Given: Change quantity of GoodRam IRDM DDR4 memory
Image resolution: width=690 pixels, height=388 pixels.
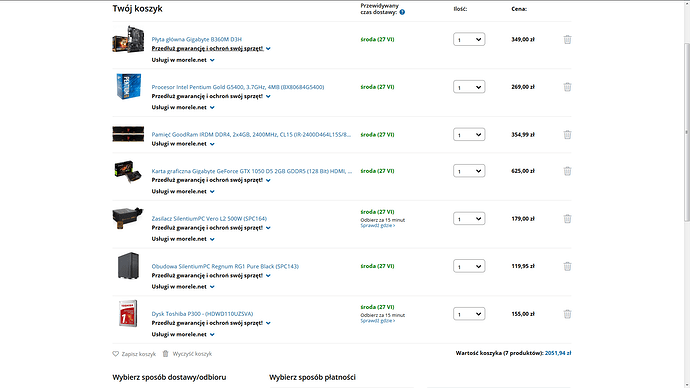Looking at the screenshot, I should [469, 135].
